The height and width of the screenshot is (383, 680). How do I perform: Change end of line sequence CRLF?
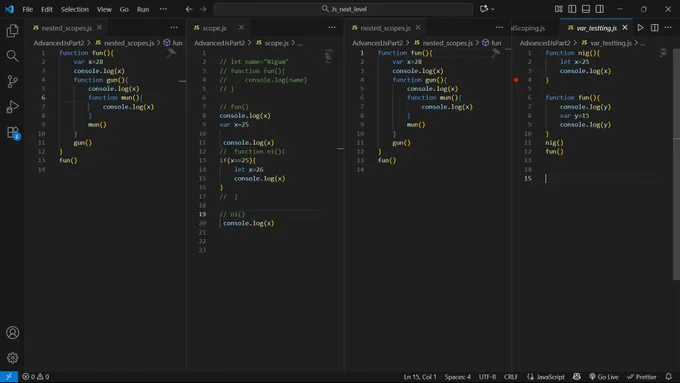click(510, 376)
